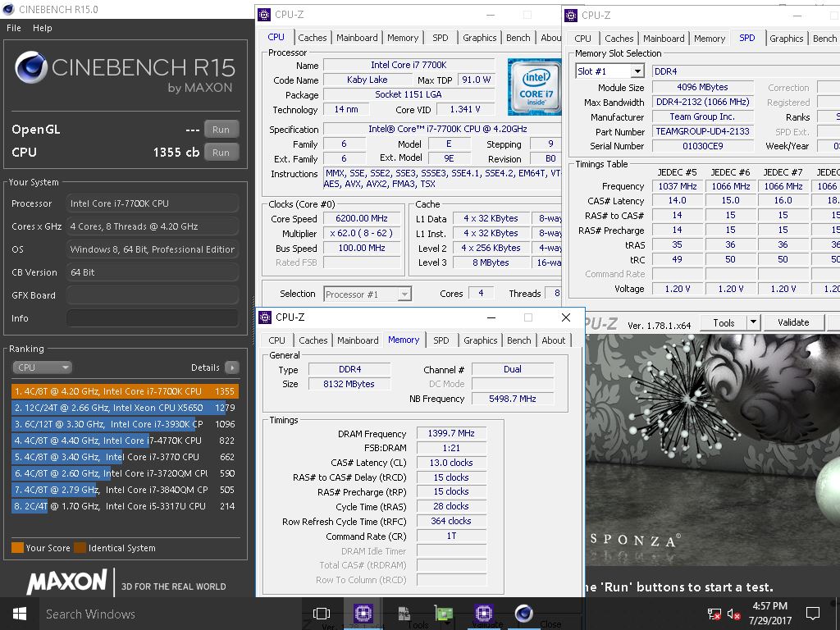Expand ranking Details arrow button
This screenshot has width=840, height=630.
(x=232, y=367)
